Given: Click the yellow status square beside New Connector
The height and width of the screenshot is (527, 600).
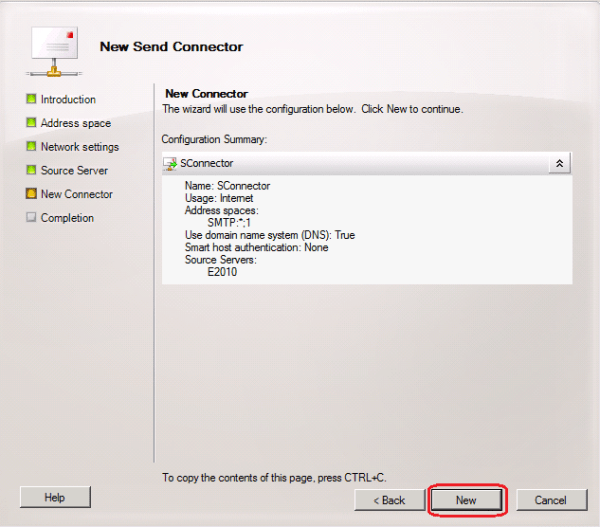Looking at the screenshot, I should click(31, 194).
